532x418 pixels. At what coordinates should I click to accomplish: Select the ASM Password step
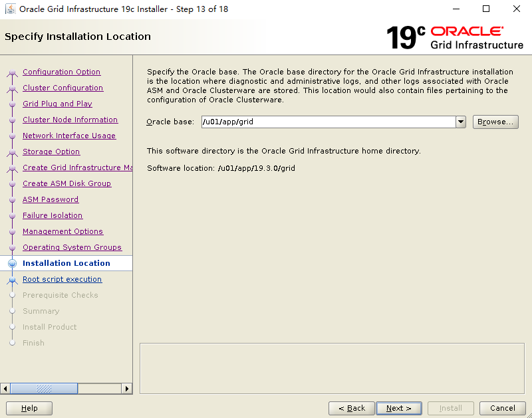[x=51, y=199]
